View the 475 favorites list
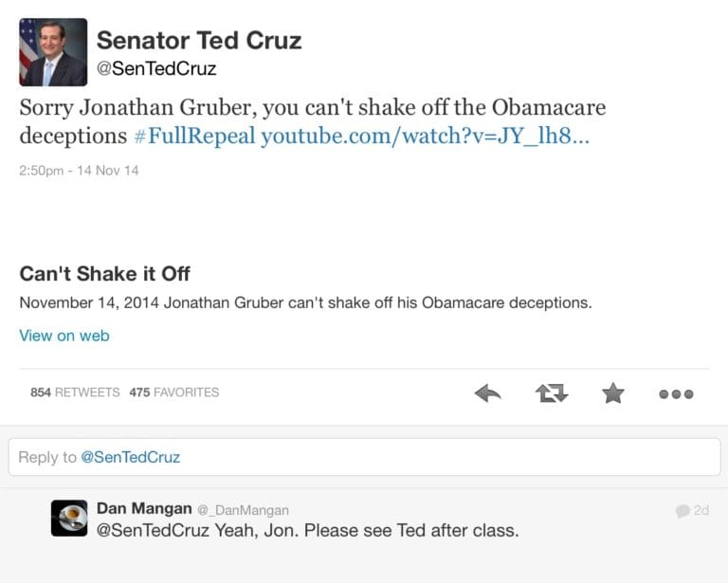Image resolution: width=728 pixels, height=583 pixels. tap(173, 392)
